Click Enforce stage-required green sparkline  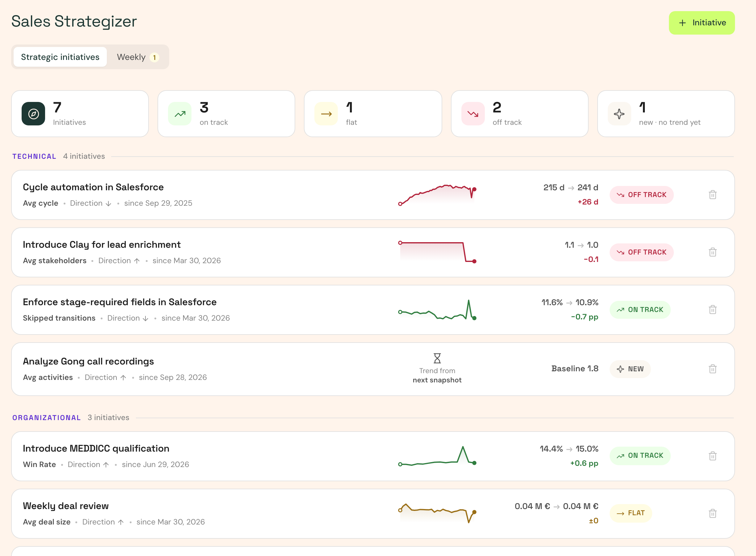click(x=437, y=309)
